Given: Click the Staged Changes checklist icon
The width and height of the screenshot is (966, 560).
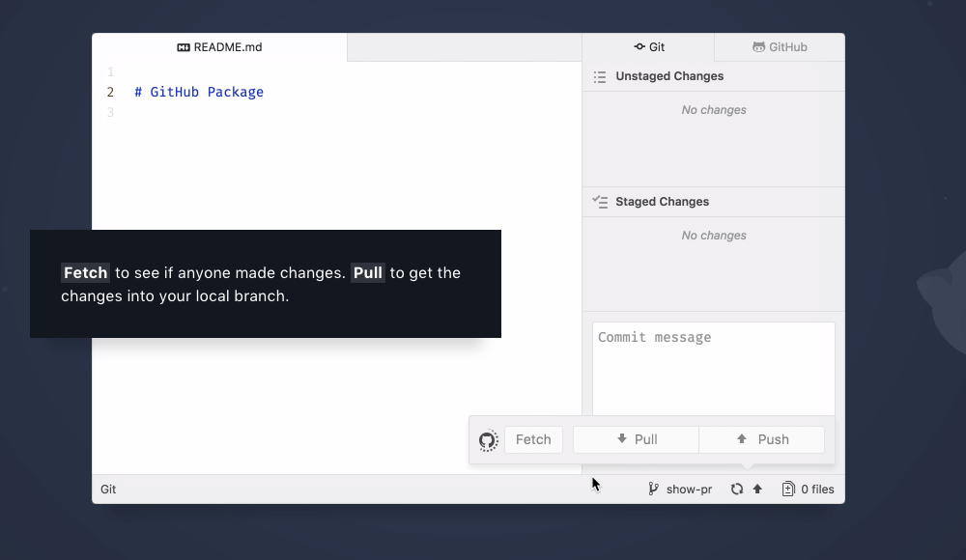Looking at the screenshot, I should click(600, 202).
